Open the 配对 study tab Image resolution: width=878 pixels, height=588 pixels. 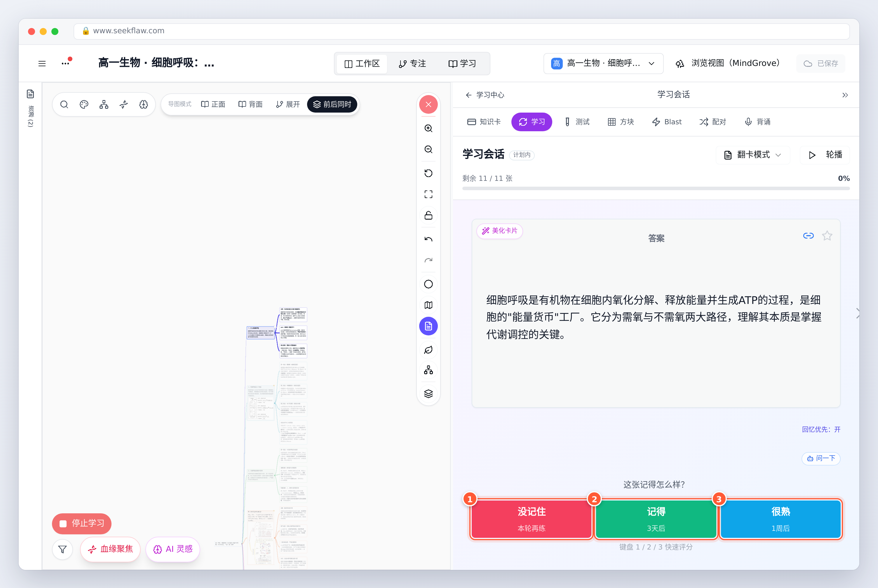tap(712, 122)
